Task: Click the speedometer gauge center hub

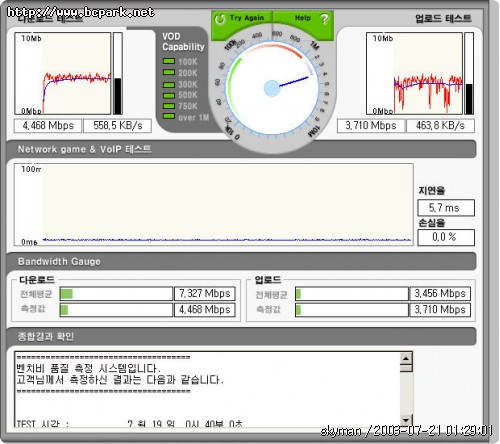Action: click(x=272, y=88)
